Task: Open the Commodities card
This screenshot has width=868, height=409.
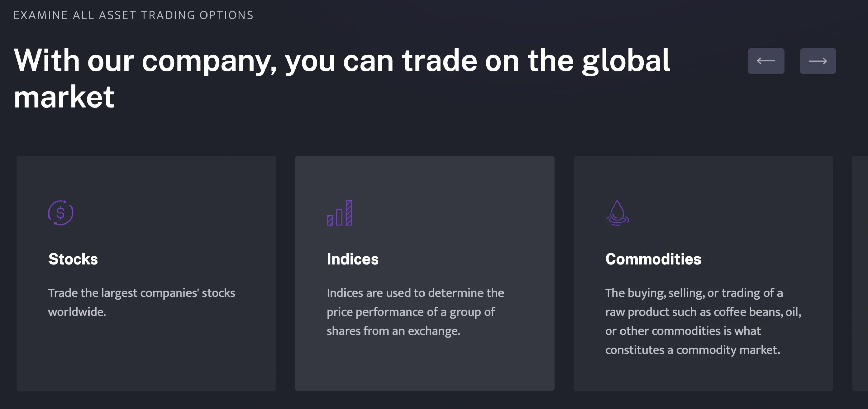Action: tap(703, 273)
